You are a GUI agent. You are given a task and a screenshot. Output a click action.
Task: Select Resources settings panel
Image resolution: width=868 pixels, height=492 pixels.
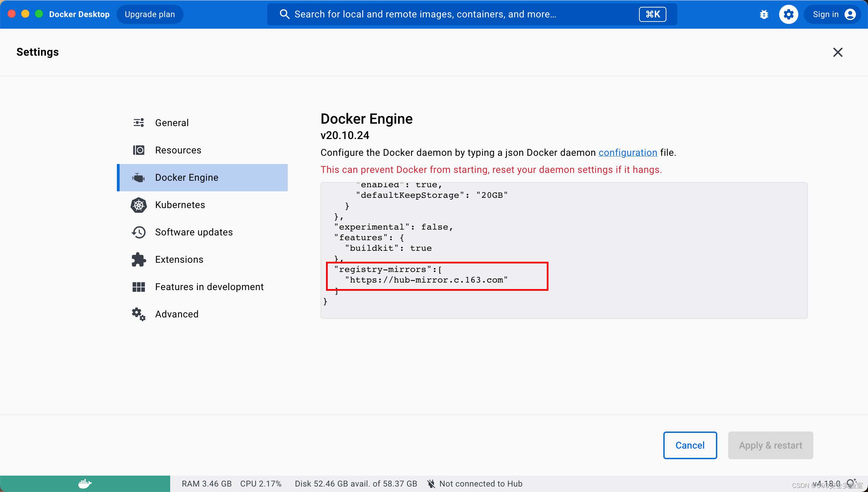pos(178,150)
